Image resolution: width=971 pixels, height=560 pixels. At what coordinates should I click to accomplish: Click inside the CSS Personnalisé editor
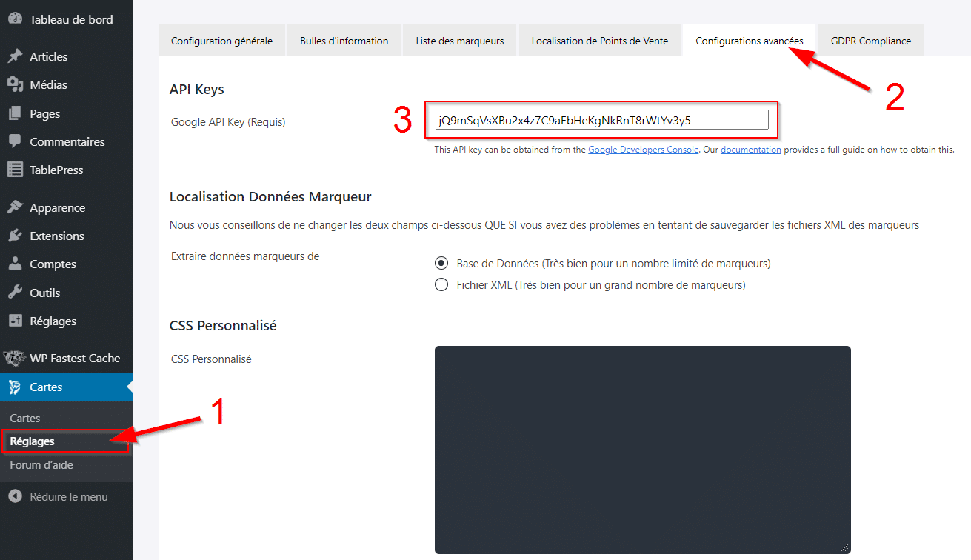642,449
